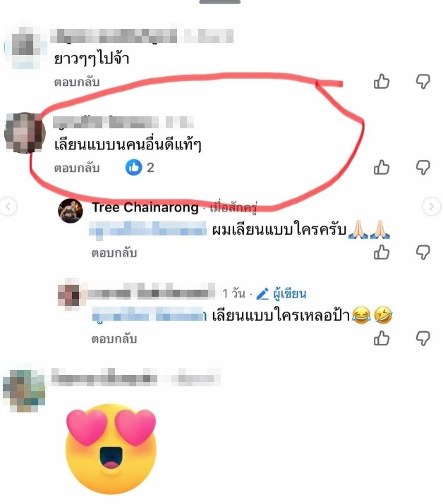Screen dimensions: 443x504
Task: Reply to the comment "ยาวๆๆไปจ้า"
Action: tap(77, 82)
